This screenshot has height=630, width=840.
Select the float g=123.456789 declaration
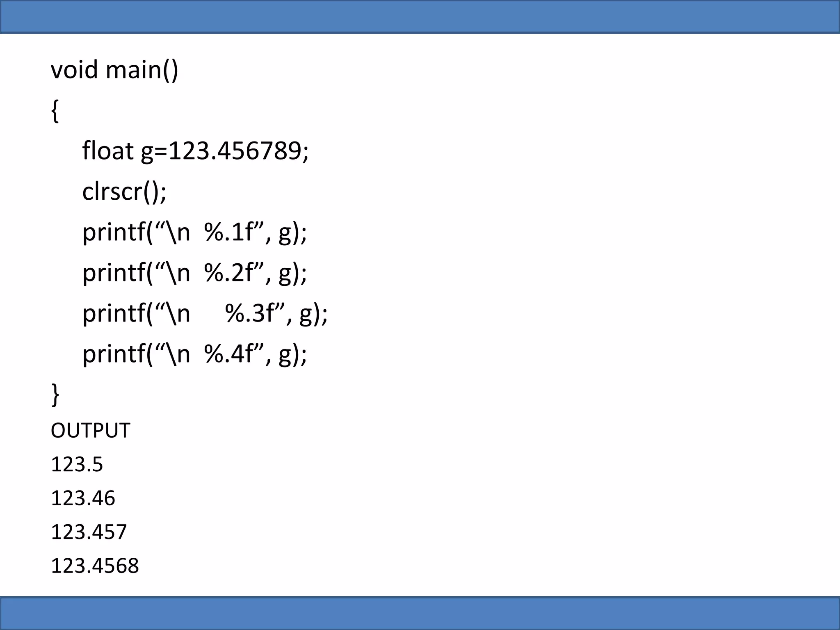[x=195, y=151]
